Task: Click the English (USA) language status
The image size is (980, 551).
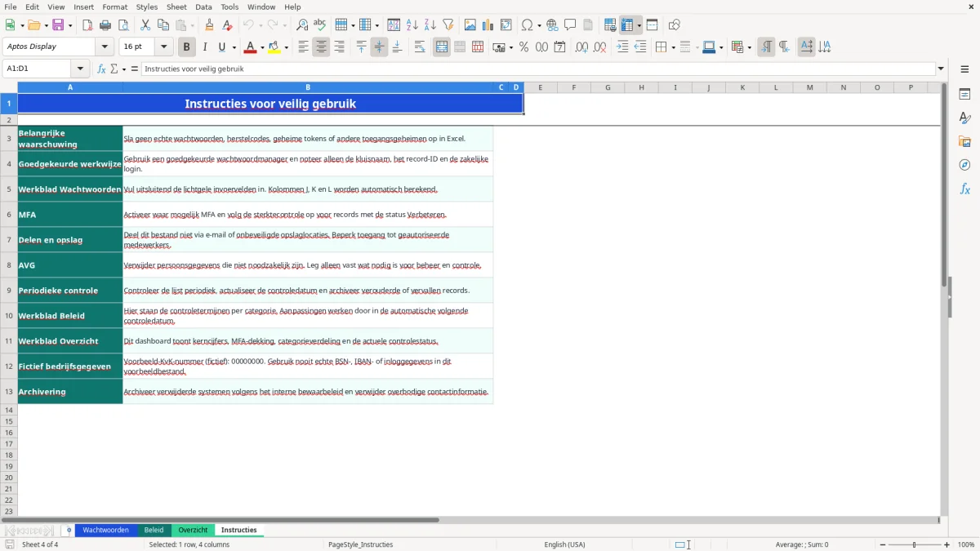Action: coord(564,544)
